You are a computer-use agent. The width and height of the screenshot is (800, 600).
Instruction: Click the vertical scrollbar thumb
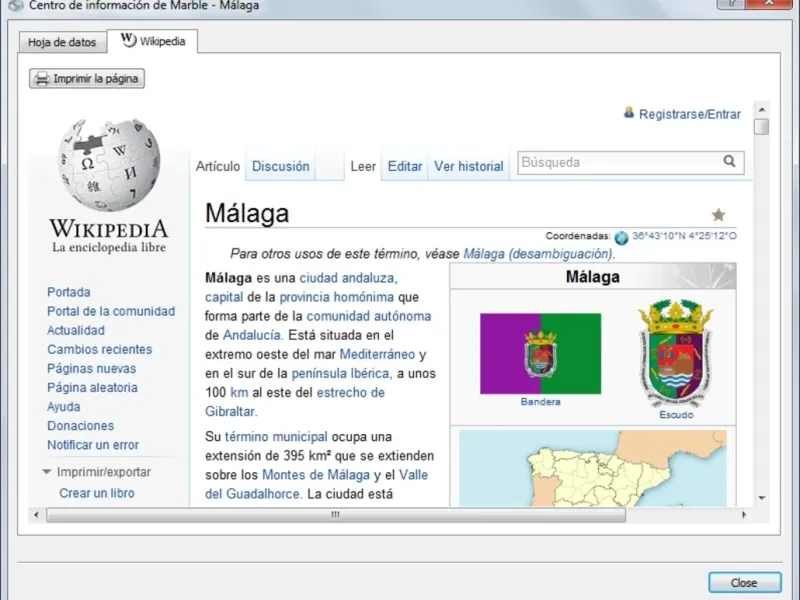(762, 127)
